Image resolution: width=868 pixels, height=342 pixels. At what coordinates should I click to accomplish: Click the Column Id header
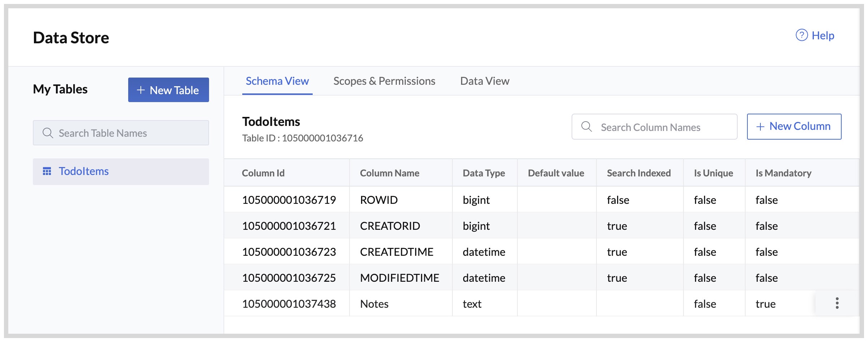coord(263,173)
